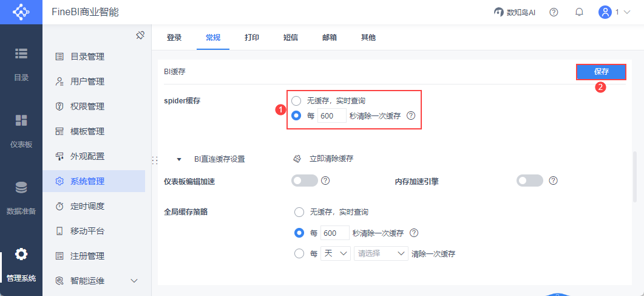Image resolution: width=644 pixels, height=296 pixels.
Task: Collapse the BI直连缓存设置 section
Action: click(x=179, y=159)
